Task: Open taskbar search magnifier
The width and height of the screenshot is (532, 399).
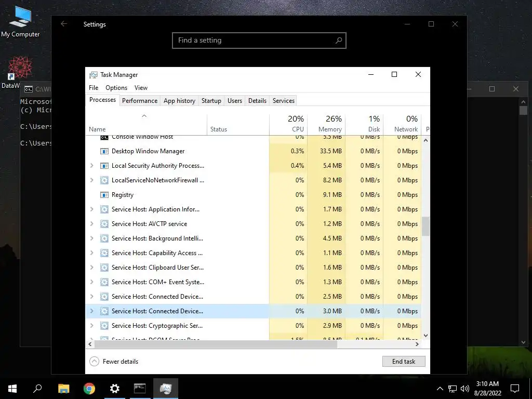Action: [x=37, y=389]
